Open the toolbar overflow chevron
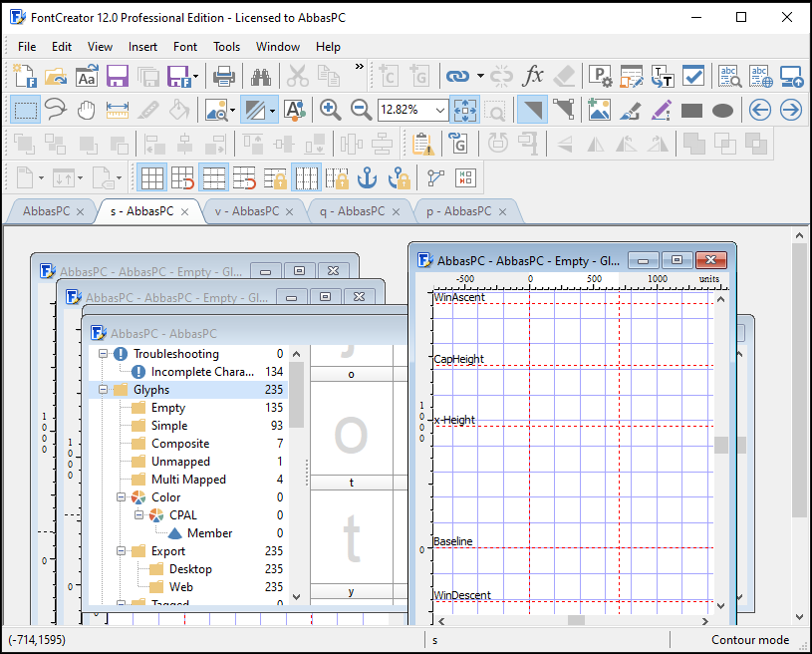This screenshot has width=812, height=654. pyautogui.click(x=359, y=67)
